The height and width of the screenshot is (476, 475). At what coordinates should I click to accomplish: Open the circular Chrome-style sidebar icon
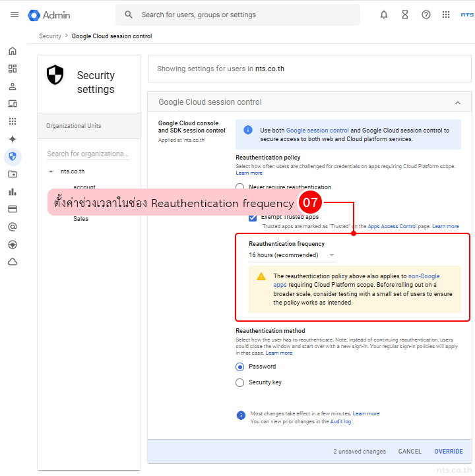tap(13, 245)
